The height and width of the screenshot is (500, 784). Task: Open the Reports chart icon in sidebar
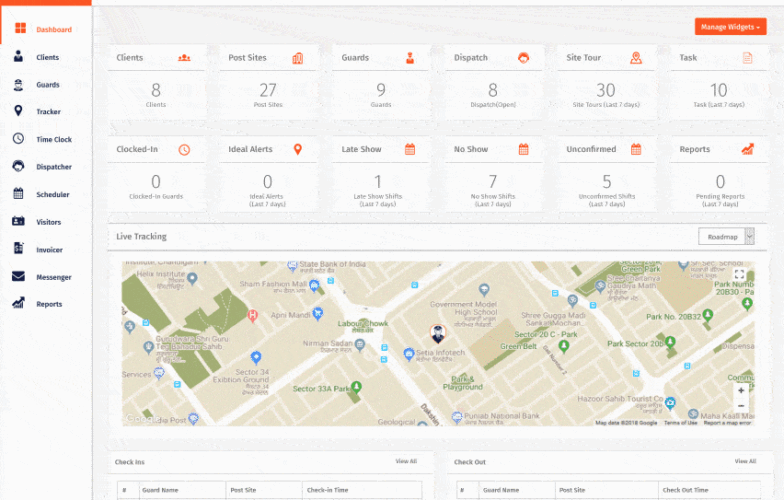click(x=18, y=303)
